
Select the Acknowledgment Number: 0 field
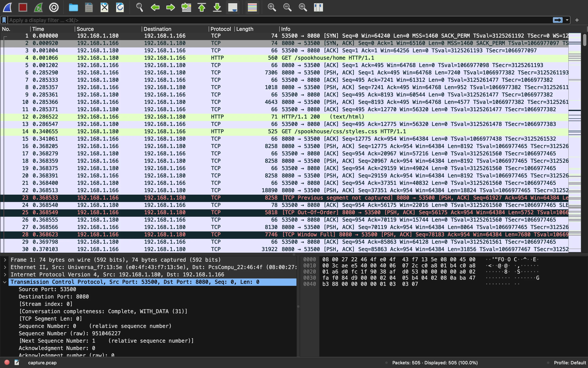pos(57,348)
